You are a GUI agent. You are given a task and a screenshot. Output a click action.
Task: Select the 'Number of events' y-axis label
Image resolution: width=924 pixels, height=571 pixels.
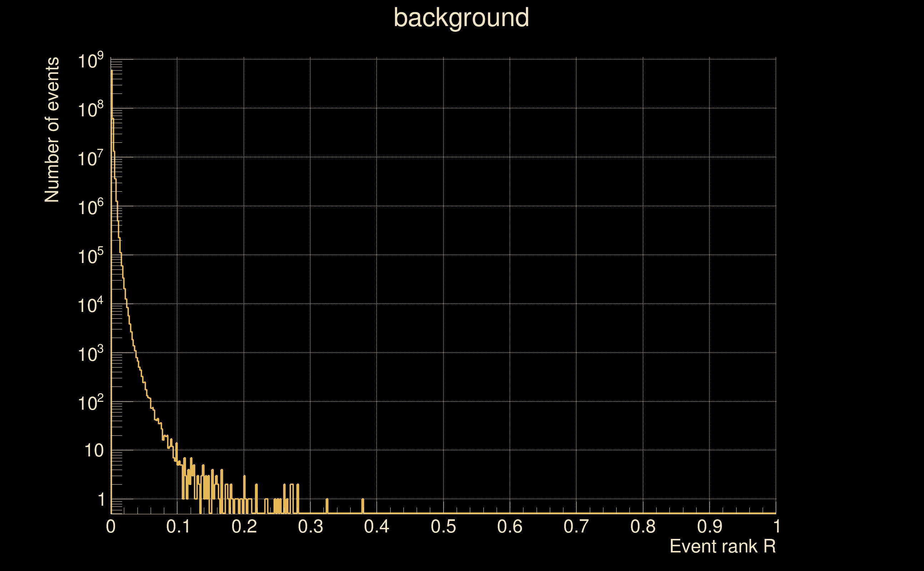click(x=52, y=130)
